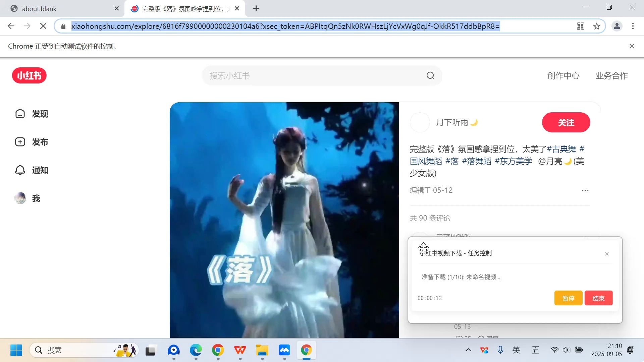Stop loading the page
Viewport: 644px width, 362px height.
[43, 26]
